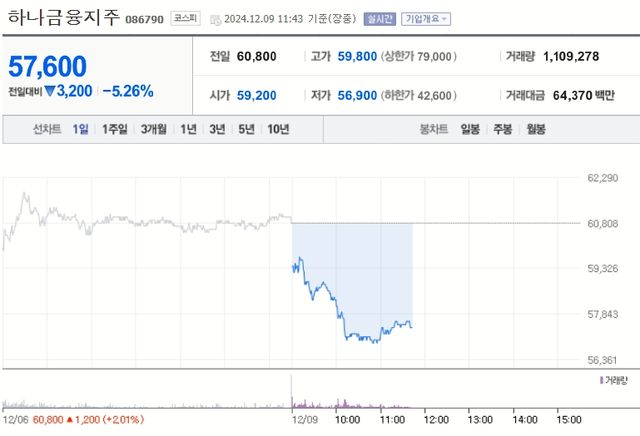Screen dimensions: 640x436
Task: Select the 10년 chart period
Action: pos(278,129)
